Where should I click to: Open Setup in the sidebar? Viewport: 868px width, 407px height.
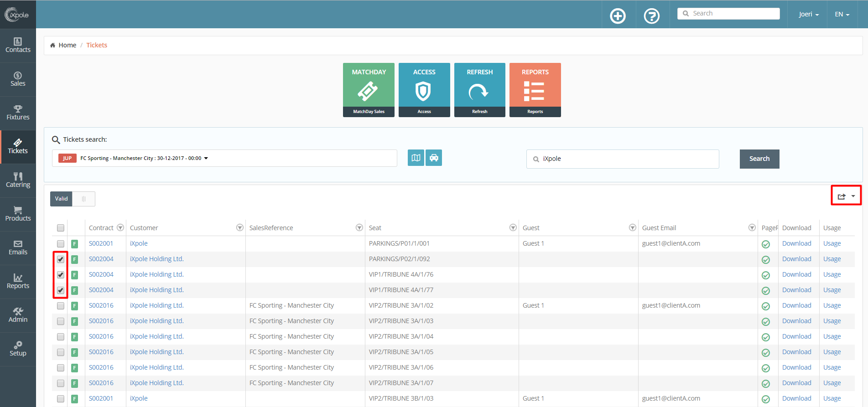(18, 349)
